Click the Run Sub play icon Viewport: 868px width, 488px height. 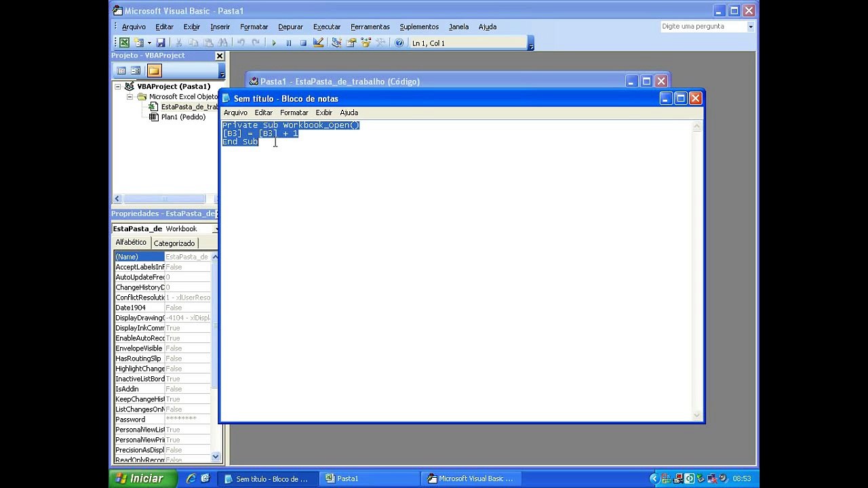click(274, 43)
